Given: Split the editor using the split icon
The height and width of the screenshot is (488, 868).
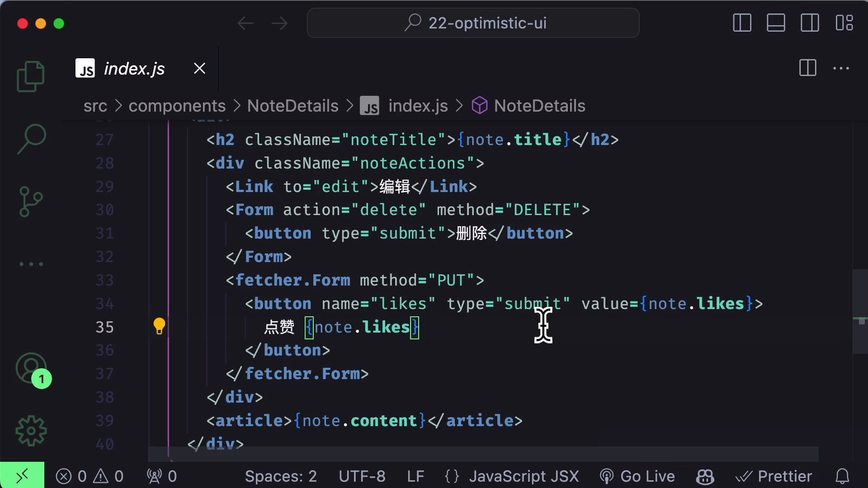Looking at the screenshot, I should pos(807,68).
